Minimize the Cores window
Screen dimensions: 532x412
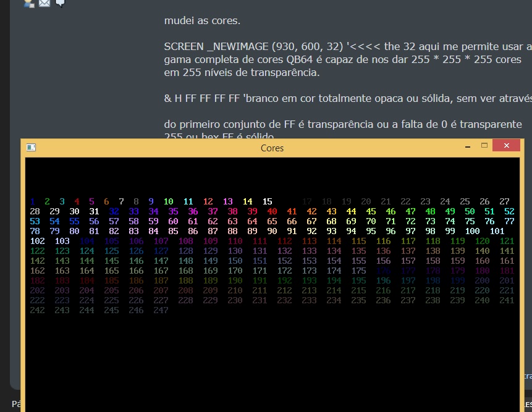click(x=468, y=147)
